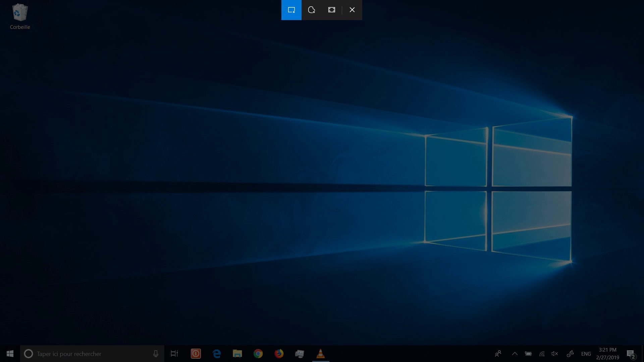
Task: Check the battery status icon
Action: click(528, 354)
